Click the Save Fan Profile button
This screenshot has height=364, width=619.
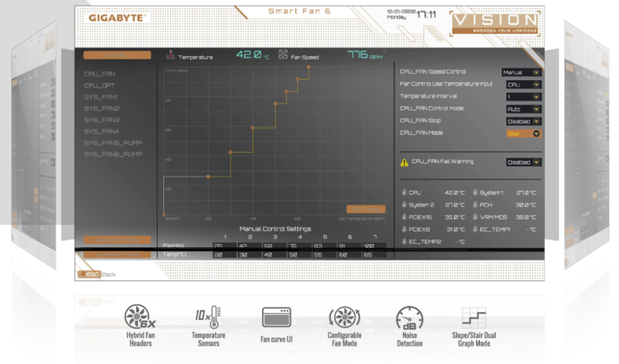click(x=117, y=240)
